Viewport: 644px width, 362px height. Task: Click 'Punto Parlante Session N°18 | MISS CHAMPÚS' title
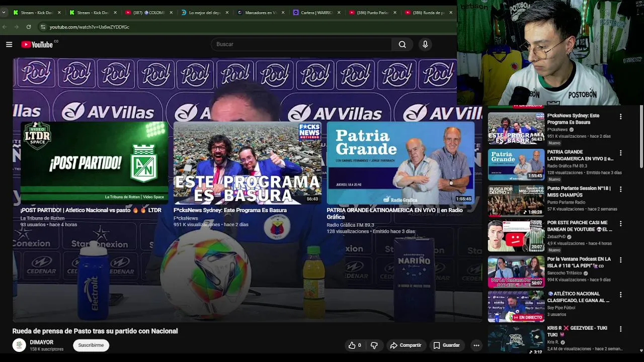579,192
